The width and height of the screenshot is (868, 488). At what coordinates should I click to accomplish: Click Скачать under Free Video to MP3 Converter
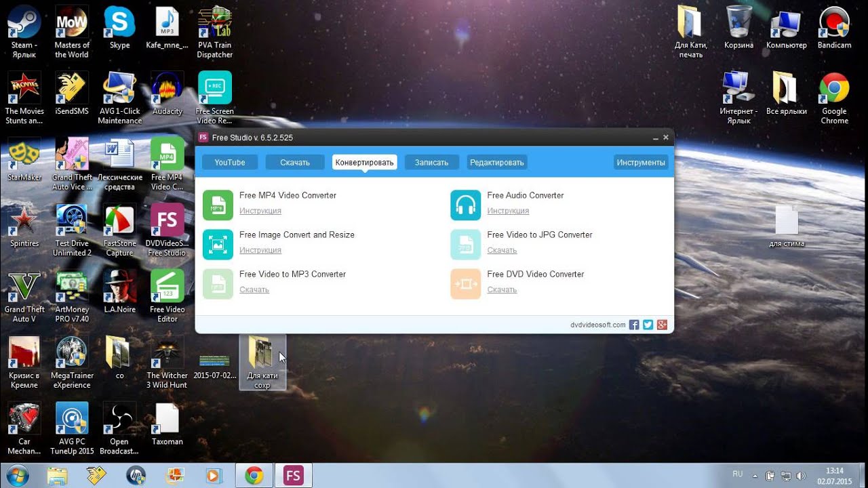[254, 289]
